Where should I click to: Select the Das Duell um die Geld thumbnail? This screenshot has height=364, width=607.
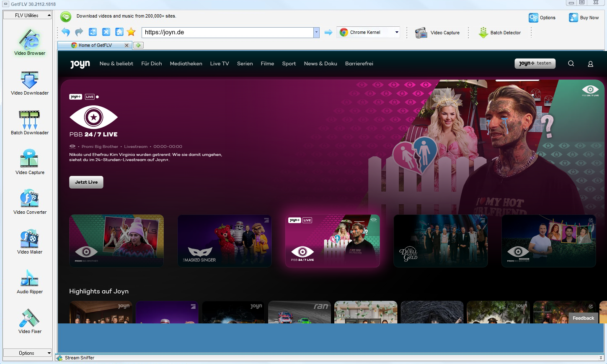(441, 241)
